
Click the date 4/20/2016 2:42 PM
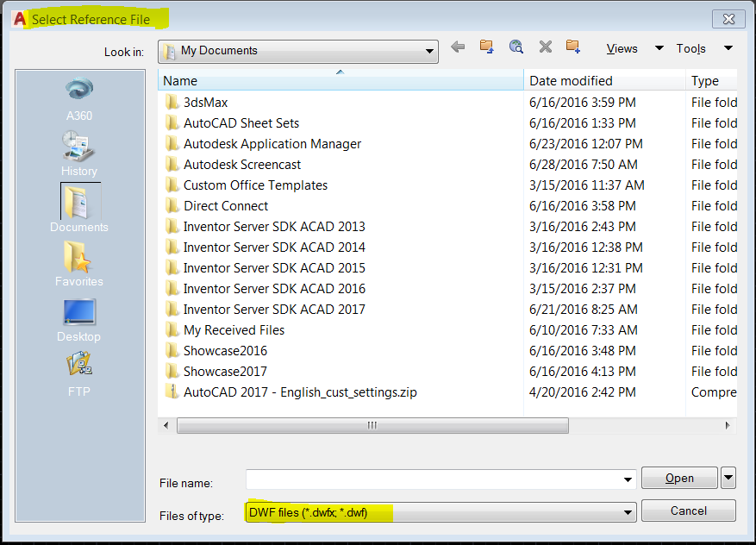pos(583,392)
